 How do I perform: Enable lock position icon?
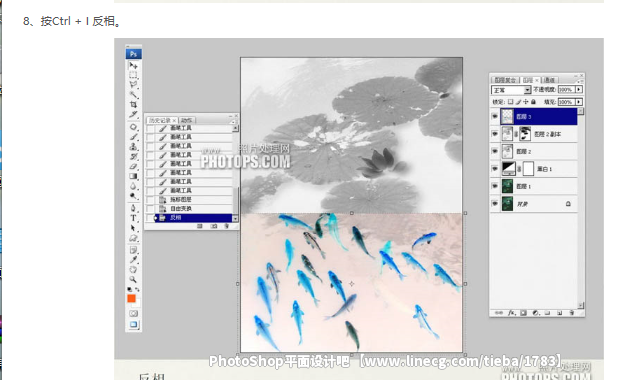[526, 102]
